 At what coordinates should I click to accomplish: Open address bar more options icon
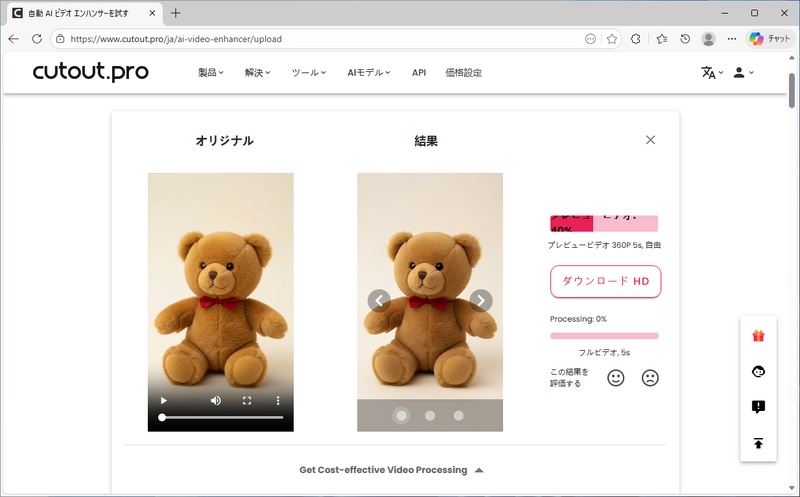pyautogui.click(x=590, y=39)
